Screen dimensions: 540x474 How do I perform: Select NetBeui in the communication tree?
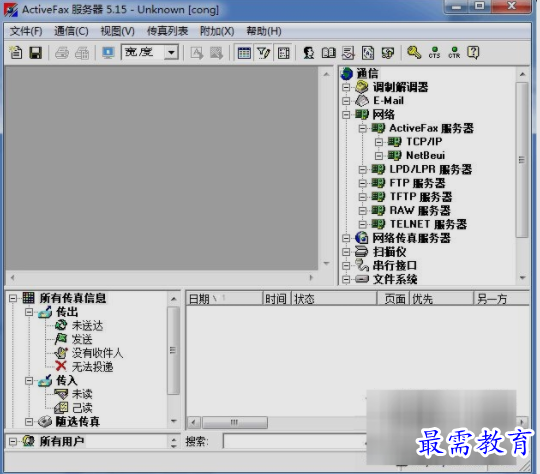[425, 155]
